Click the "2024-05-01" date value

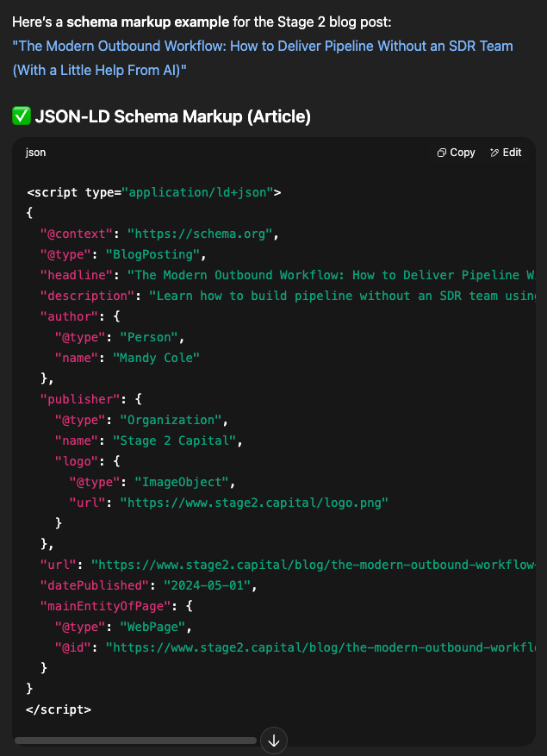tap(207, 585)
